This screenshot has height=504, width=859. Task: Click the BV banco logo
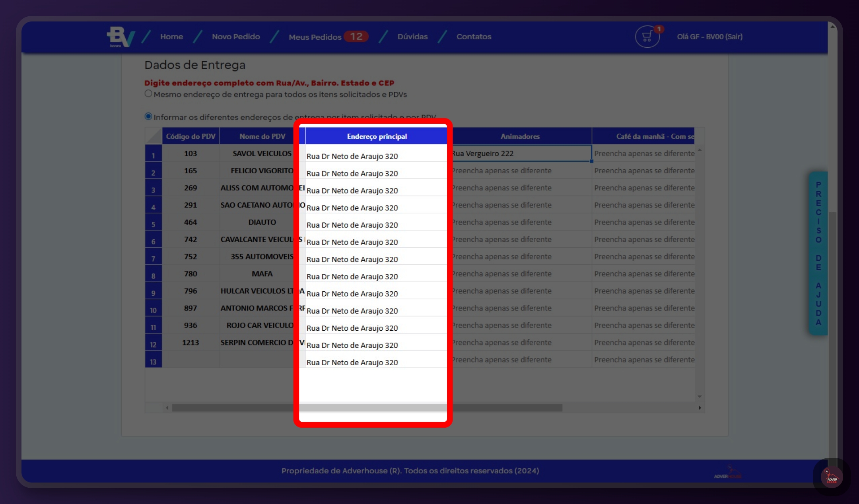121,37
